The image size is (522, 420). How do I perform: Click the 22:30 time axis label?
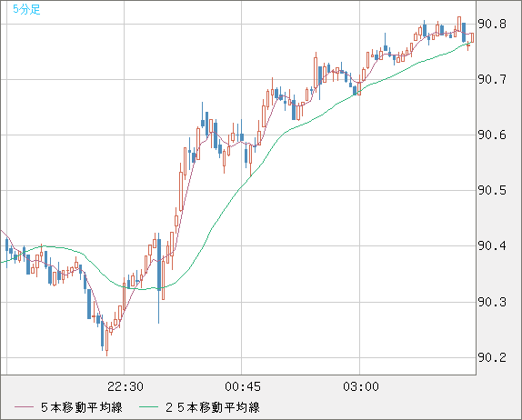click(125, 386)
